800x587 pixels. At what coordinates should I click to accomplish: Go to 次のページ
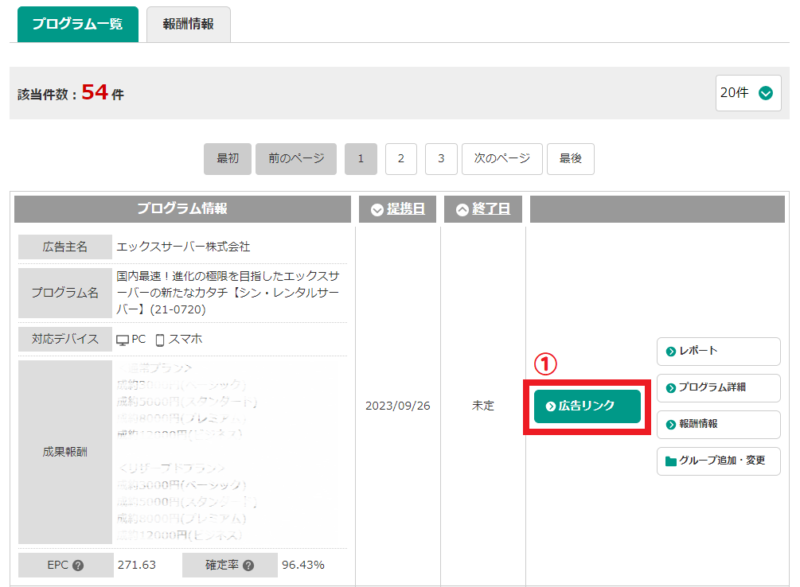(x=501, y=158)
